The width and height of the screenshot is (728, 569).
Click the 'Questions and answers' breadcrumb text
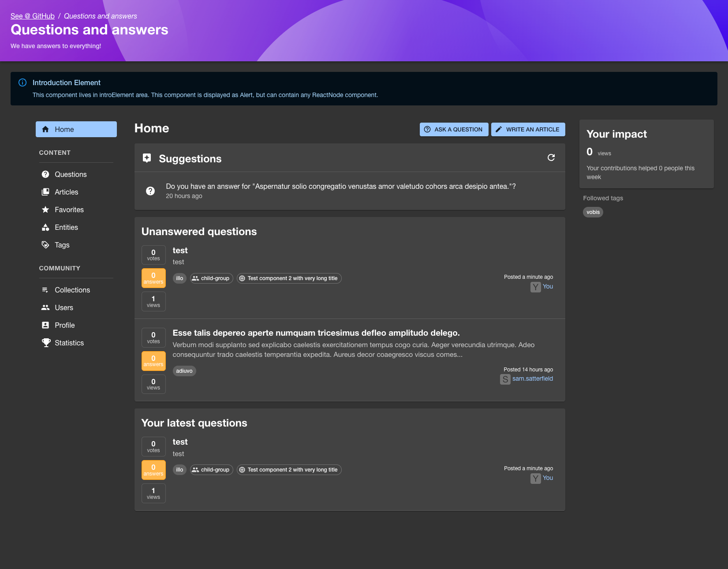[x=101, y=16]
